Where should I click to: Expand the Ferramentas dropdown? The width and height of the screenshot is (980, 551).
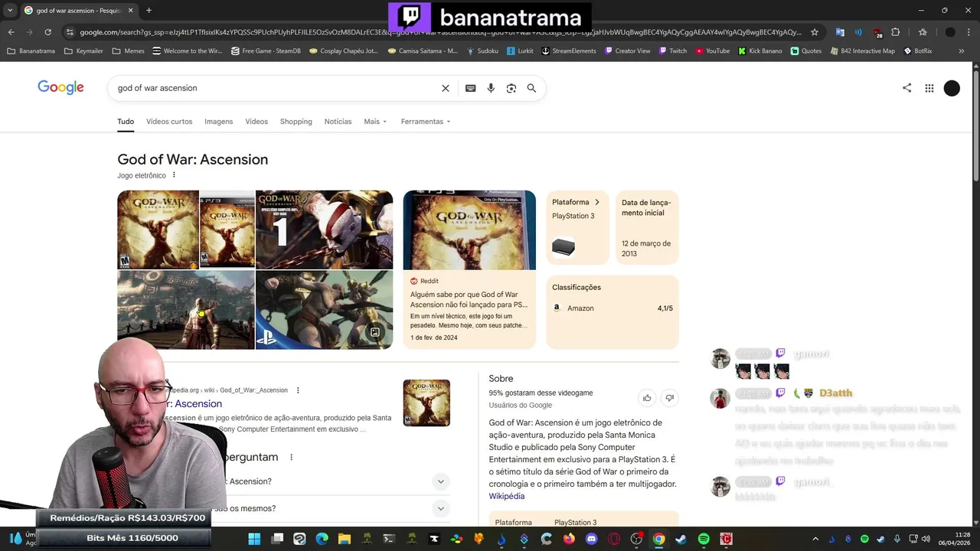point(426,122)
